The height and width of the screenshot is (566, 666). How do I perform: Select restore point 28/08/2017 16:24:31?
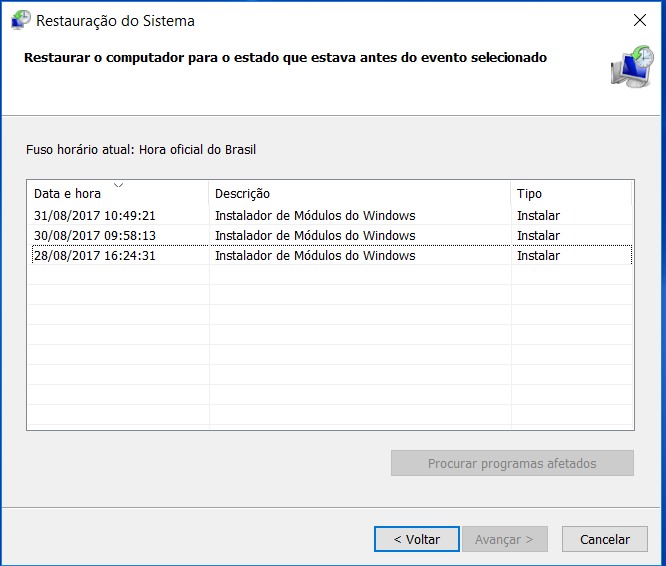330,256
